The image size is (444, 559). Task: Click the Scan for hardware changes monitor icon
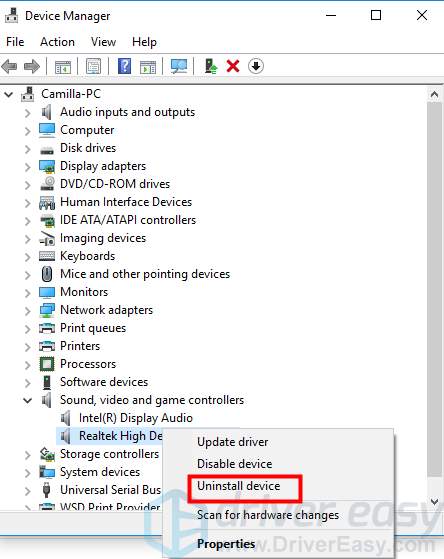179,66
